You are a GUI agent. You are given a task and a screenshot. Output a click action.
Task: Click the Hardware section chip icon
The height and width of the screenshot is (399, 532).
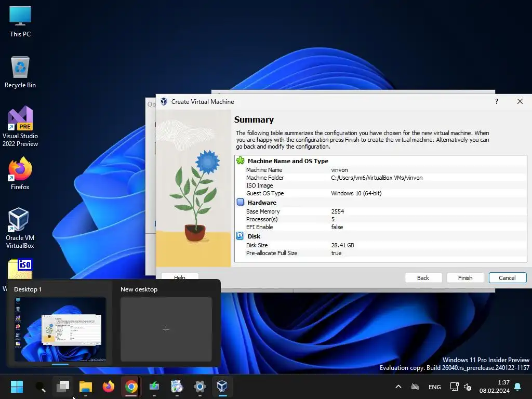click(x=240, y=202)
